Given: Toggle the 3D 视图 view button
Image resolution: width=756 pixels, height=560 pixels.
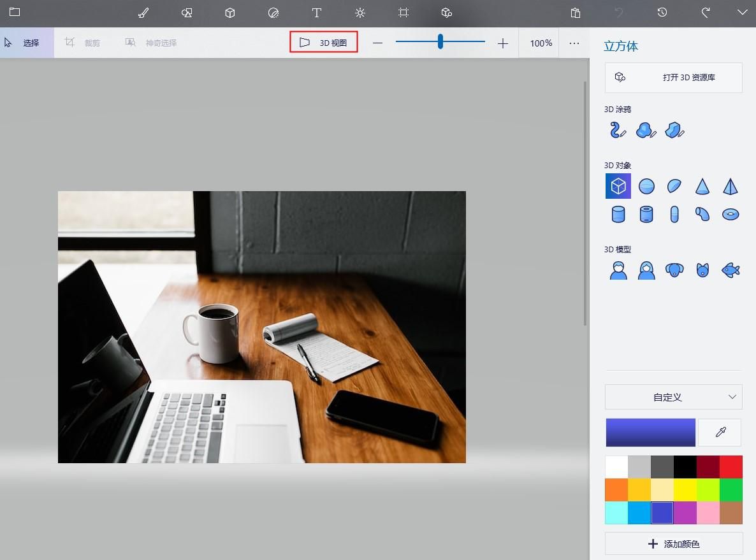Looking at the screenshot, I should 324,43.
